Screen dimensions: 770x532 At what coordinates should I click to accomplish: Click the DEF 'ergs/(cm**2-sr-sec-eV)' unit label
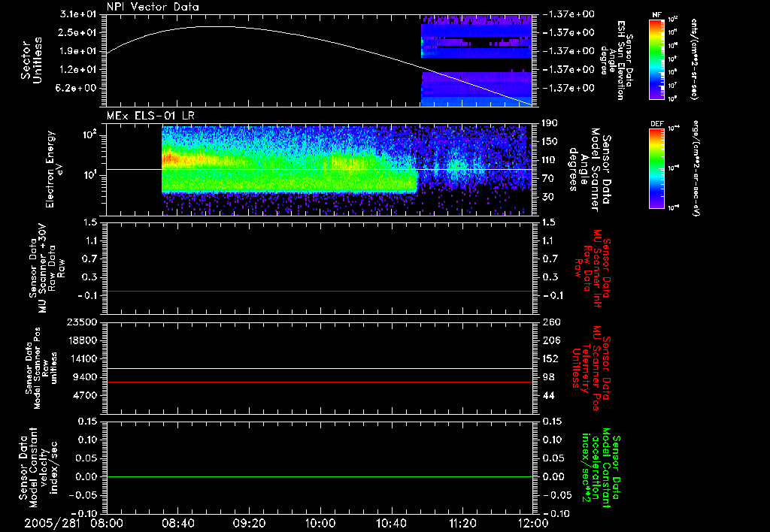(x=696, y=168)
